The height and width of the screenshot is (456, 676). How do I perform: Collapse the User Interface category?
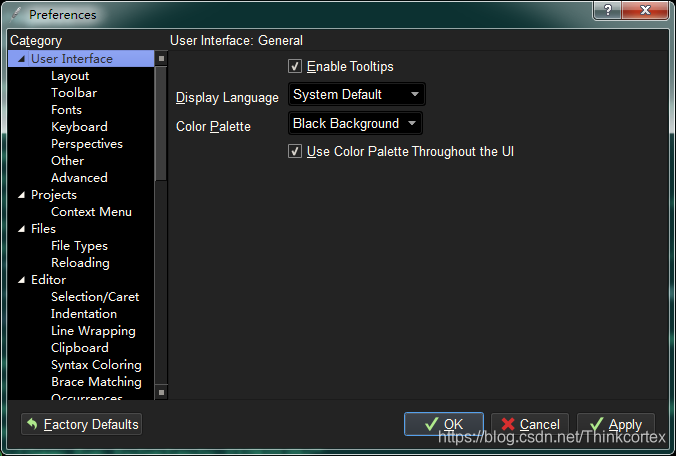(22, 59)
